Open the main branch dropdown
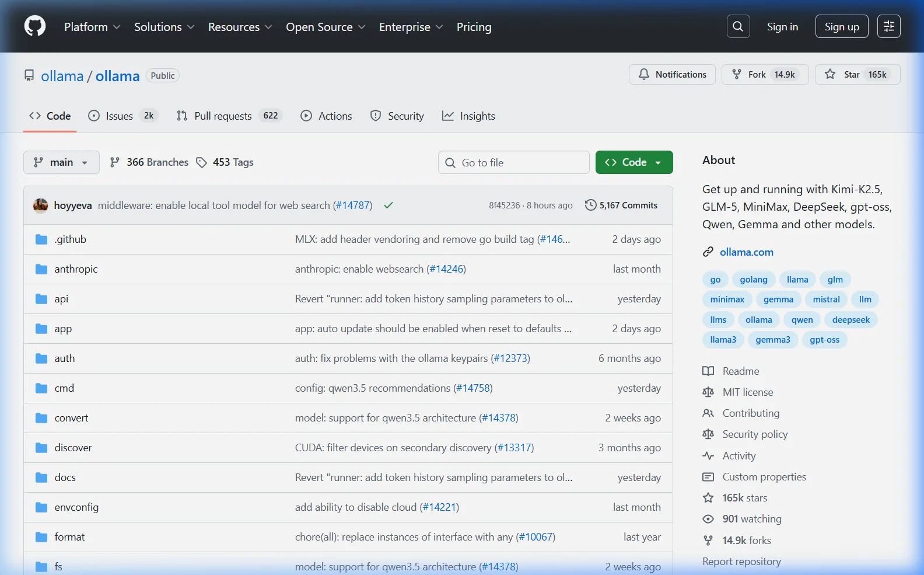924x575 pixels. [x=61, y=162]
